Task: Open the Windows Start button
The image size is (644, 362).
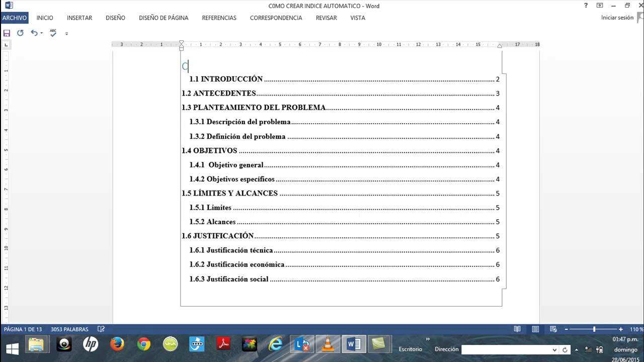Action: (x=12, y=348)
